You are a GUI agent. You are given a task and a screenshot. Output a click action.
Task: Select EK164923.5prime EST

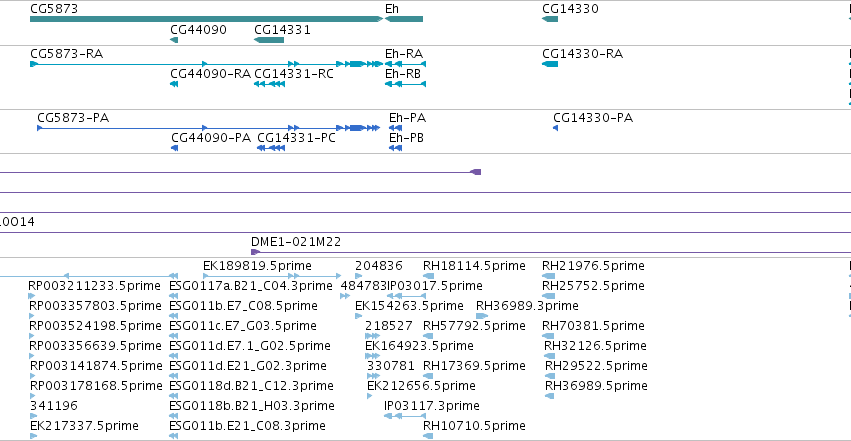[372, 356]
